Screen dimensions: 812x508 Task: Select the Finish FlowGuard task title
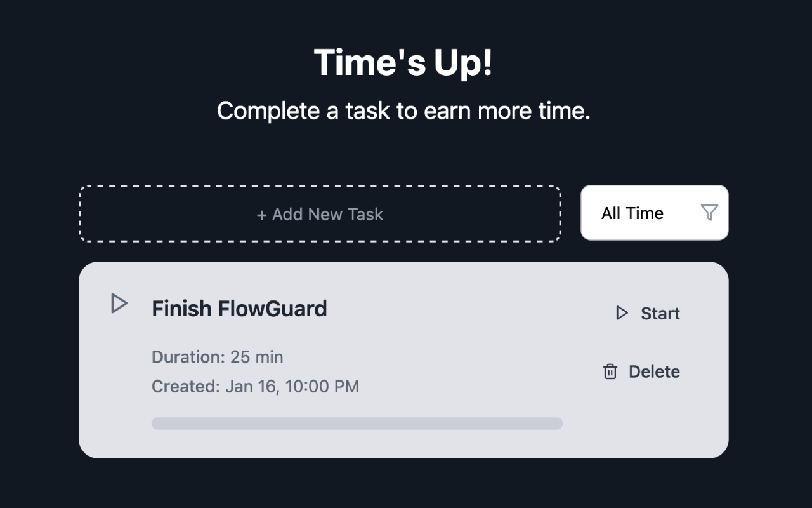tap(239, 309)
